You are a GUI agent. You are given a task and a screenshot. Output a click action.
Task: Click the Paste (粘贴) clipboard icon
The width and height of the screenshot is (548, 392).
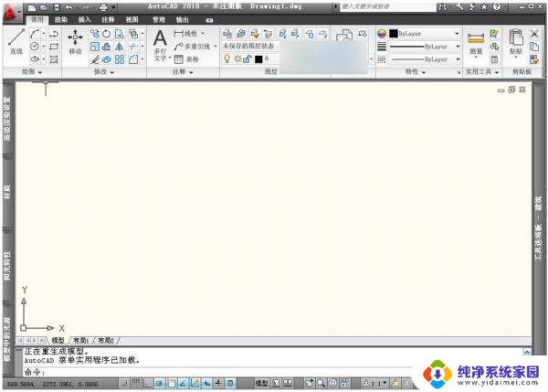(x=516, y=41)
